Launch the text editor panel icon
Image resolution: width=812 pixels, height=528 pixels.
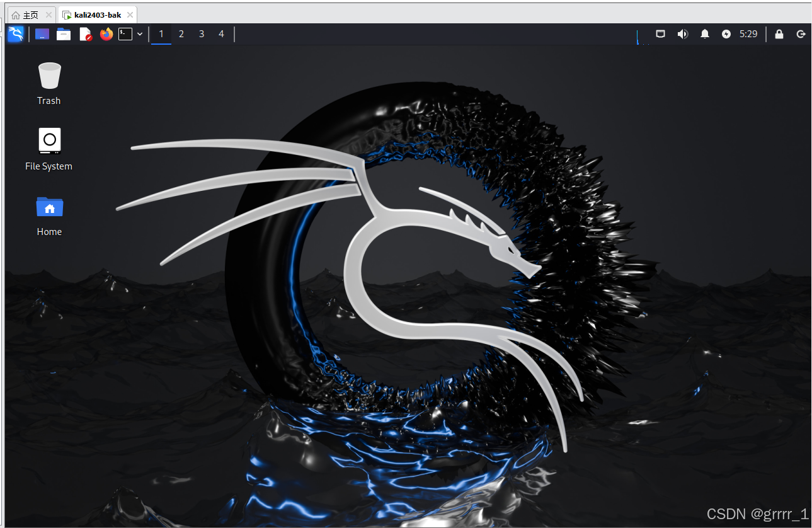click(85, 34)
